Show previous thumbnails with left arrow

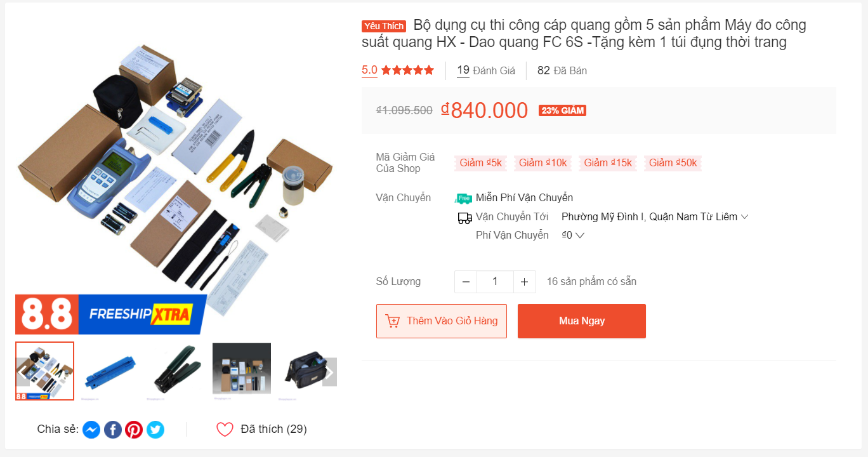click(x=23, y=373)
